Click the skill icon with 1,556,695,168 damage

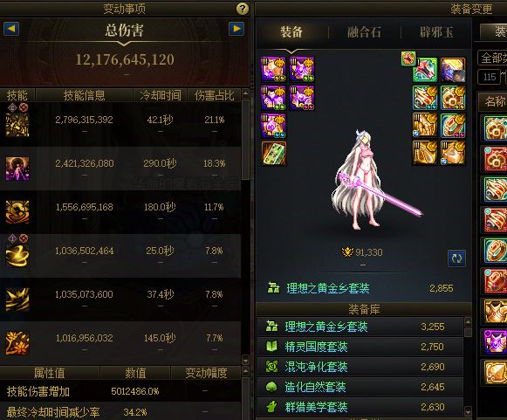(17, 212)
